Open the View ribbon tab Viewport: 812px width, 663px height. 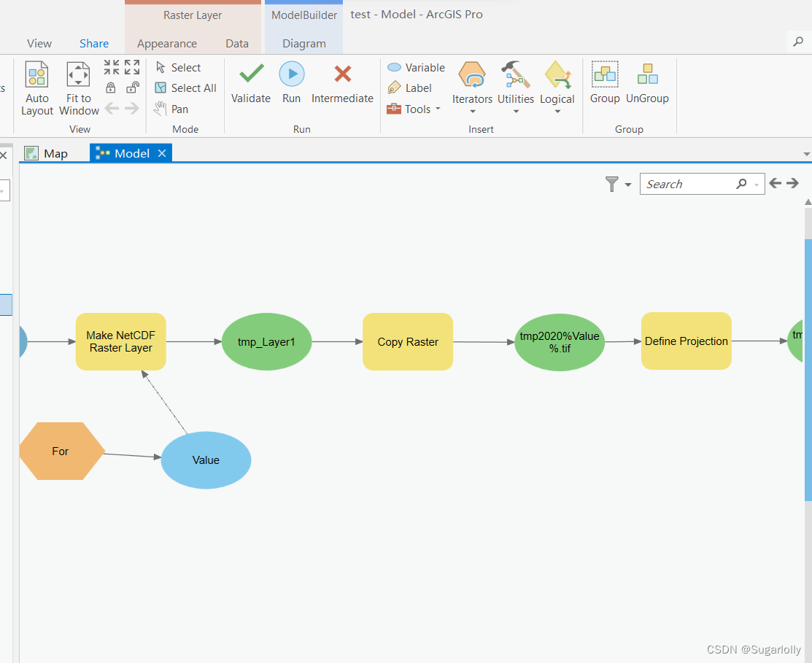[x=39, y=44]
